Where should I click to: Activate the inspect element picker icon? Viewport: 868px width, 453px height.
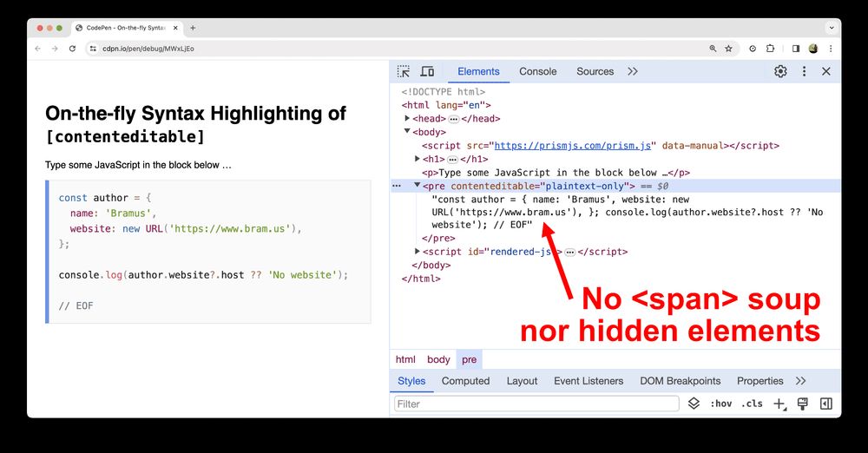pos(404,71)
